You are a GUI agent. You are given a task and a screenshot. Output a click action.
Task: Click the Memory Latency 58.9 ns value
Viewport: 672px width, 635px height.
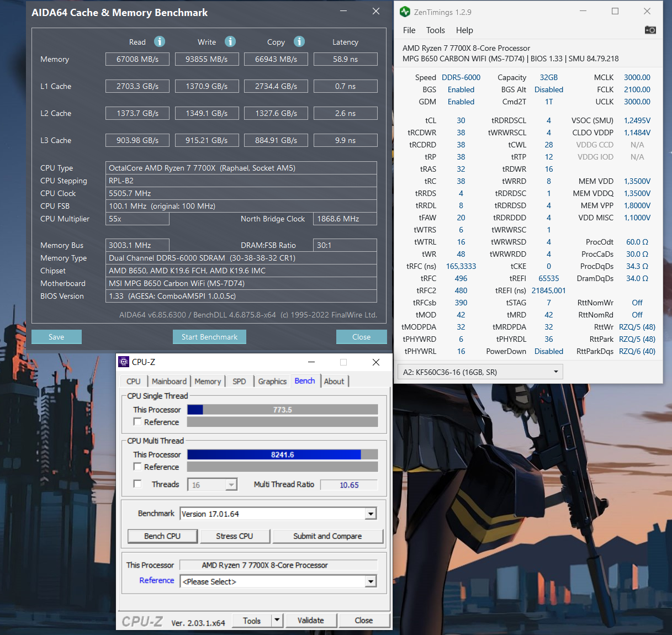(x=346, y=59)
